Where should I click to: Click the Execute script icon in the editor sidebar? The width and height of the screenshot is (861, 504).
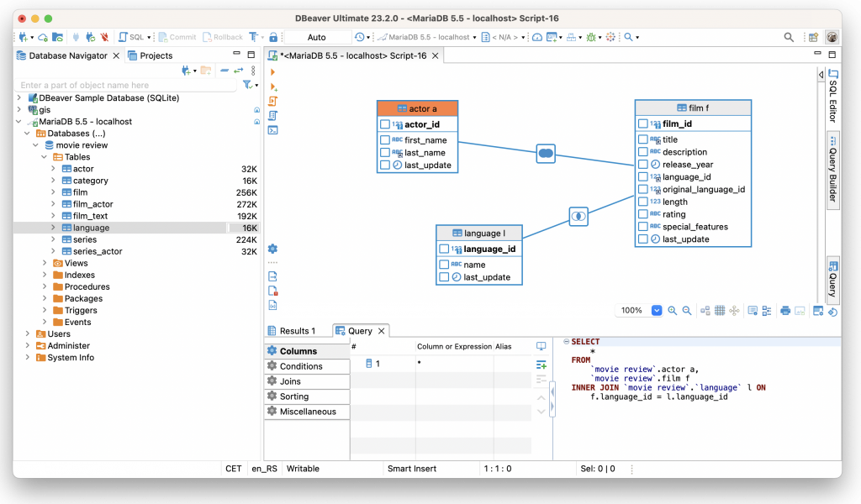(273, 101)
